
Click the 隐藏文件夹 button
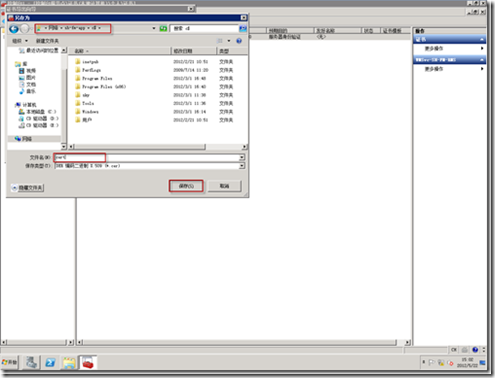pyautogui.click(x=27, y=188)
